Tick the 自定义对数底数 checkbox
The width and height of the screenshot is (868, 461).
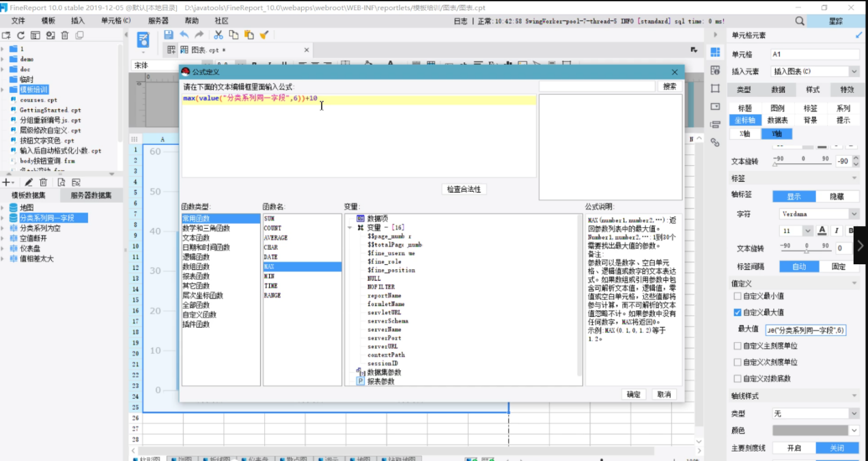pos(737,379)
